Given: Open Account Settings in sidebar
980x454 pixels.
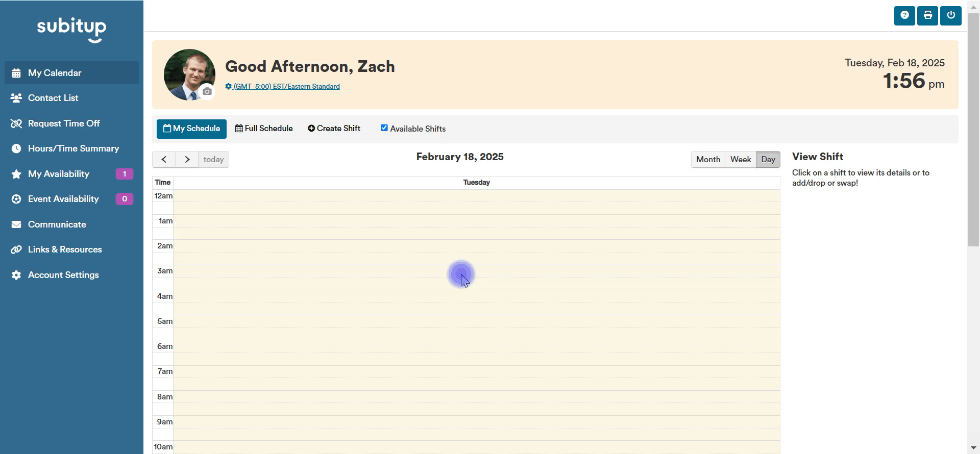Looking at the screenshot, I should click(63, 275).
